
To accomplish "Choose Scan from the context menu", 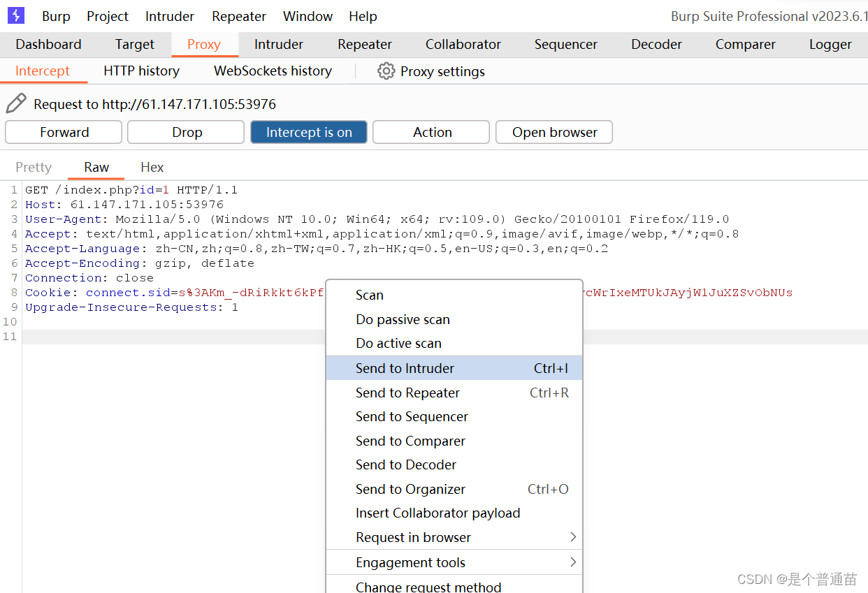I will [454, 295].
